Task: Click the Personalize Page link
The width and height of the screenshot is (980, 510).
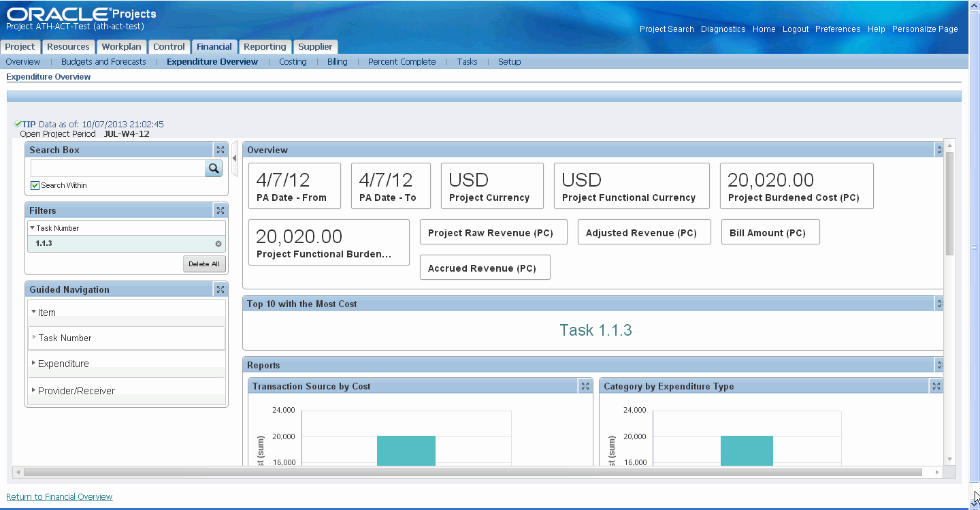Action: tap(925, 29)
